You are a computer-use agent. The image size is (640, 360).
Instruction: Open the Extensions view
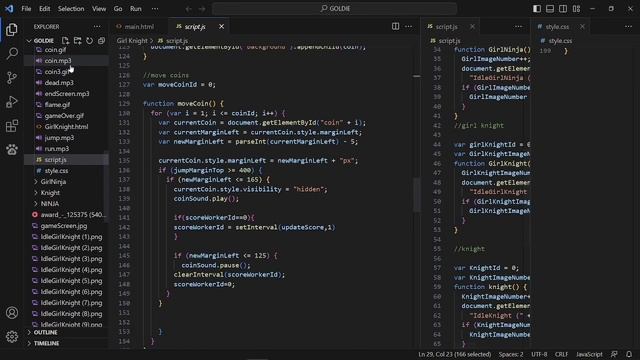[12, 126]
